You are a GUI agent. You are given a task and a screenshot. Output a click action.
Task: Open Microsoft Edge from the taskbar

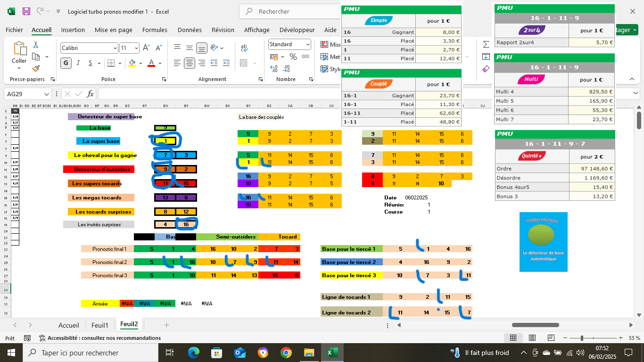194,353
